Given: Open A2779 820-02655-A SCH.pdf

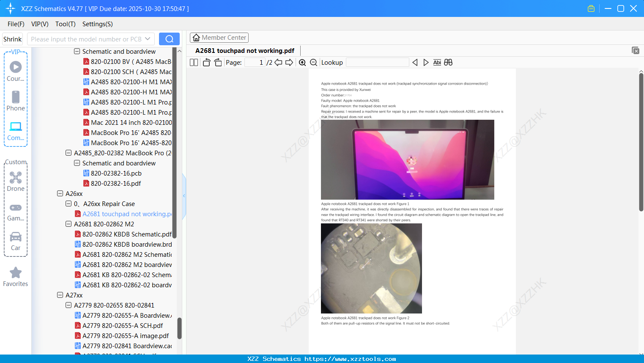Looking at the screenshot, I should click(x=118, y=325).
